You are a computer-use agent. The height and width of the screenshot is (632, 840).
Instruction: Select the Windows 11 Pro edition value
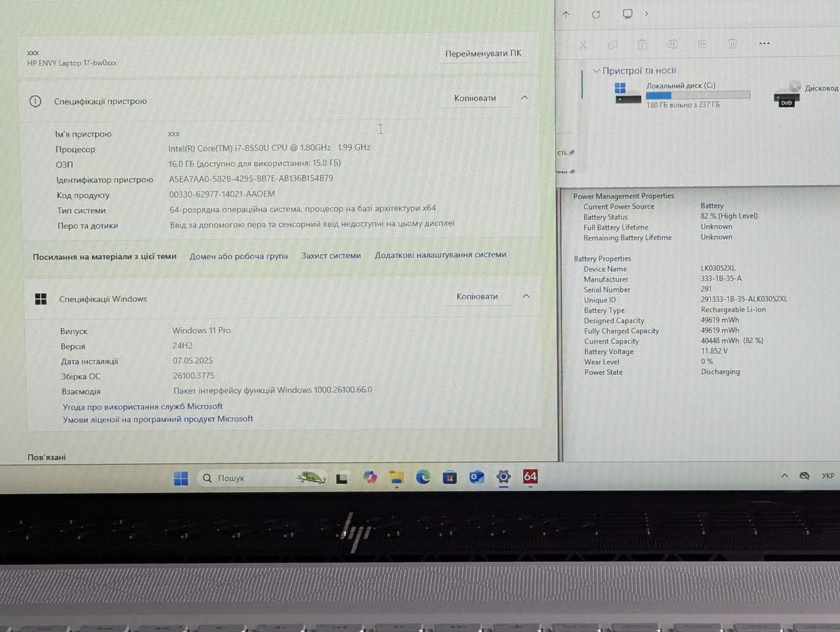coord(201,330)
